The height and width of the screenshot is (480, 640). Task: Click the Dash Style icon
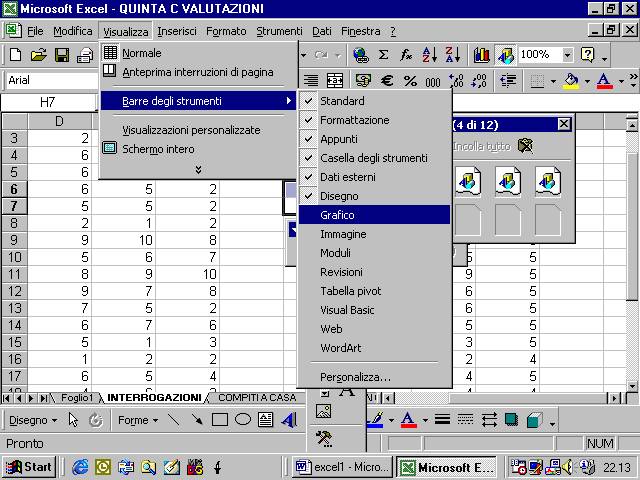click(x=465, y=419)
